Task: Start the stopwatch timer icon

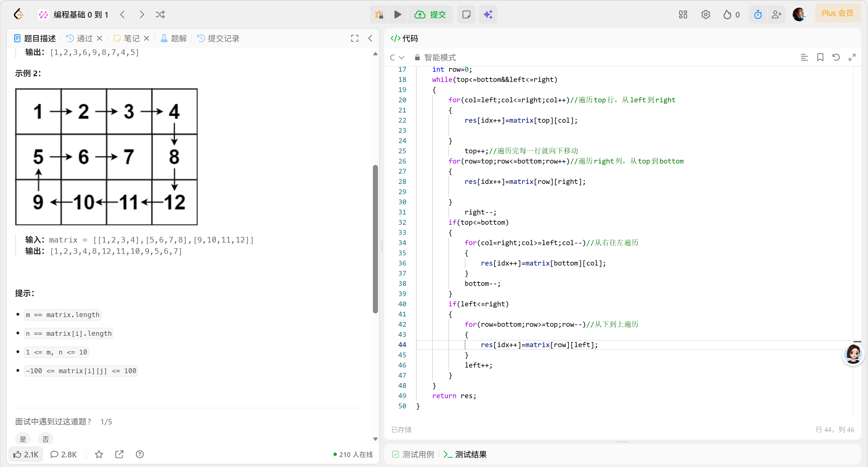Action: (757, 14)
